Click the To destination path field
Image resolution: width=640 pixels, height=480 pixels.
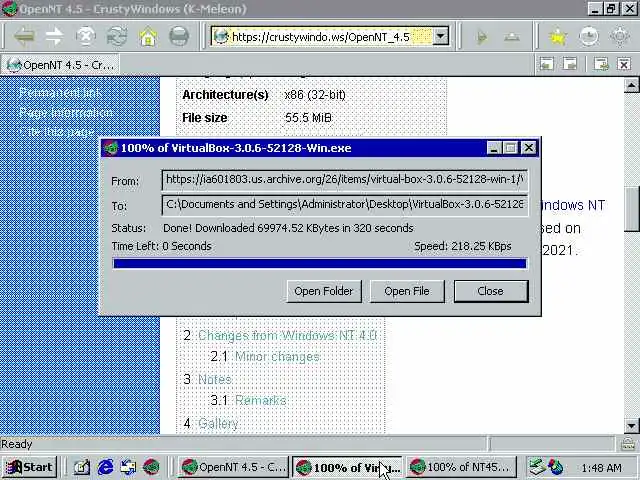[344, 205]
